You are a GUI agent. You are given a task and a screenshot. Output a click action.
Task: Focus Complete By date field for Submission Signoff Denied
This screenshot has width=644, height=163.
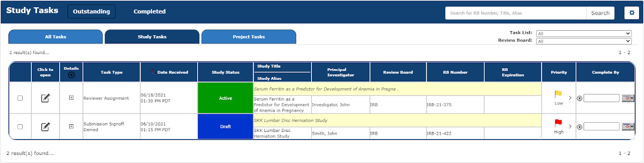(601, 126)
